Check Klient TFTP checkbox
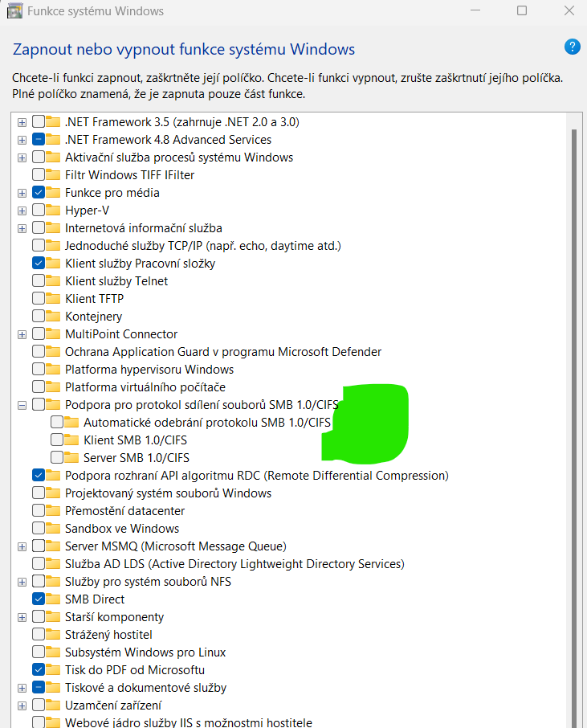 tap(39, 298)
